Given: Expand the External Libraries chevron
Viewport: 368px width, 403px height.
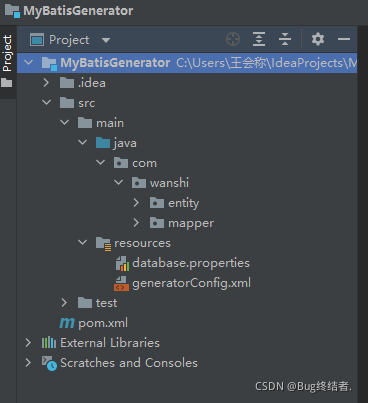Looking at the screenshot, I should (28, 342).
